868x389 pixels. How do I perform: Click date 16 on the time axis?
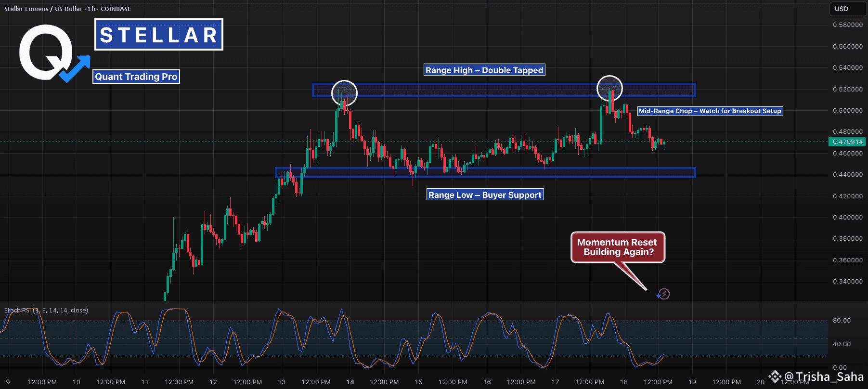click(487, 382)
